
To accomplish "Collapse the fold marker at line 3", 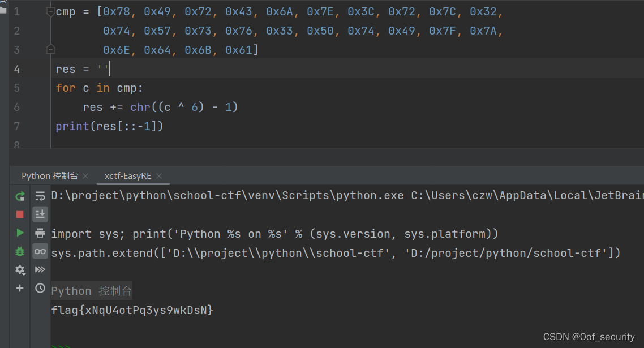I will tap(50, 49).
